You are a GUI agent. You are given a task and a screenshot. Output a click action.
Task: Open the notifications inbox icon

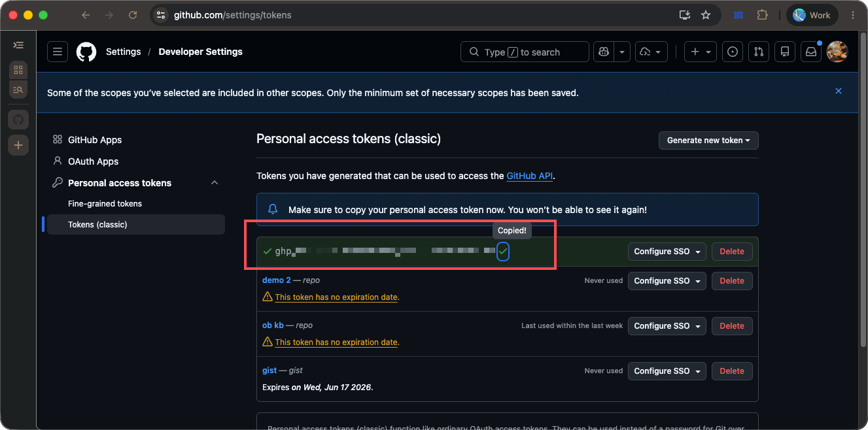[x=811, y=52]
